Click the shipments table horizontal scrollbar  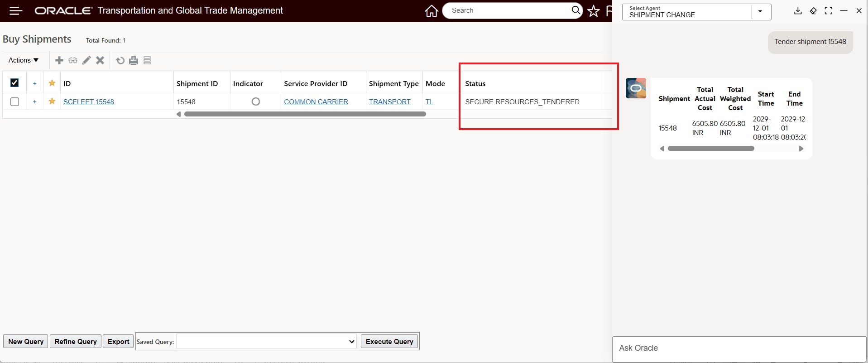coord(305,114)
